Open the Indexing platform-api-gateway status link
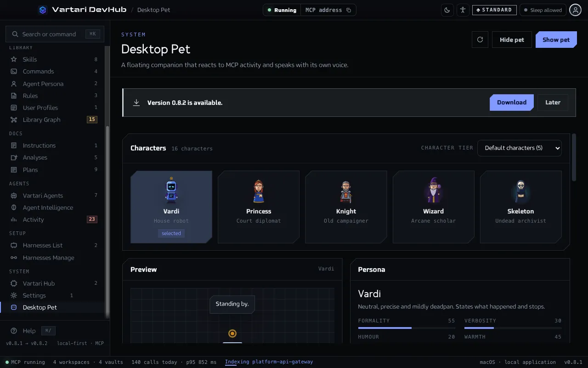The width and height of the screenshot is (588, 368). pyautogui.click(x=269, y=362)
